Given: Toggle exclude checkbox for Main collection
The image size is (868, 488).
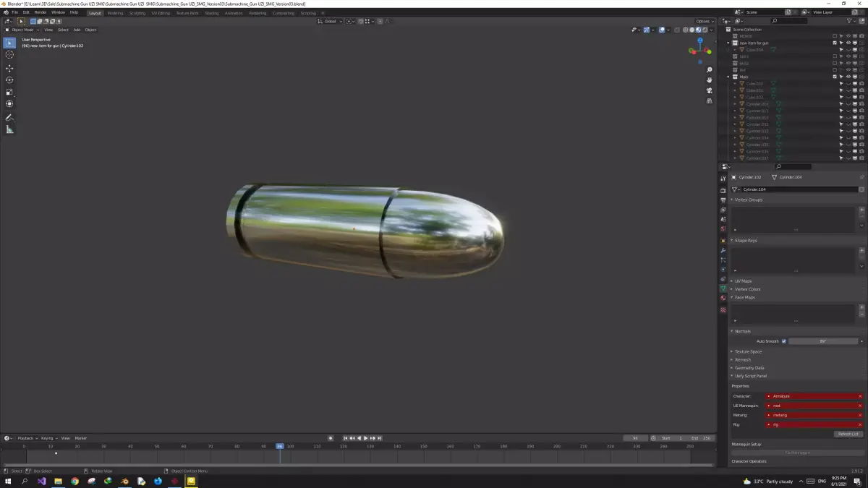Looking at the screenshot, I should coord(835,77).
